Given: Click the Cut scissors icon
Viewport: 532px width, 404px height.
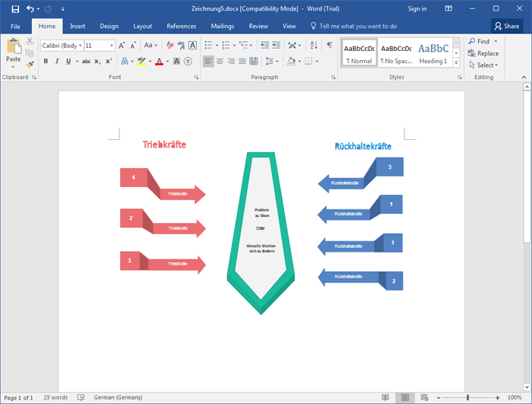Looking at the screenshot, I should point(30,41).
